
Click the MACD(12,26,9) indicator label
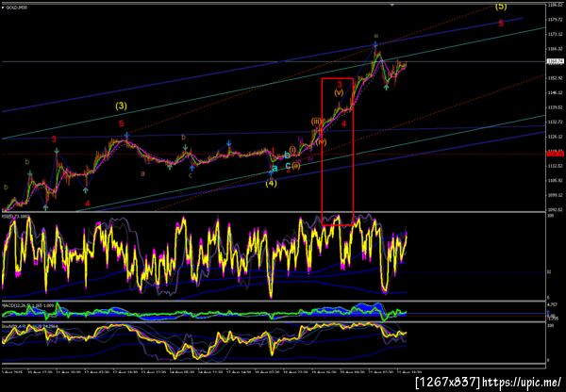(x=27, y=305)
